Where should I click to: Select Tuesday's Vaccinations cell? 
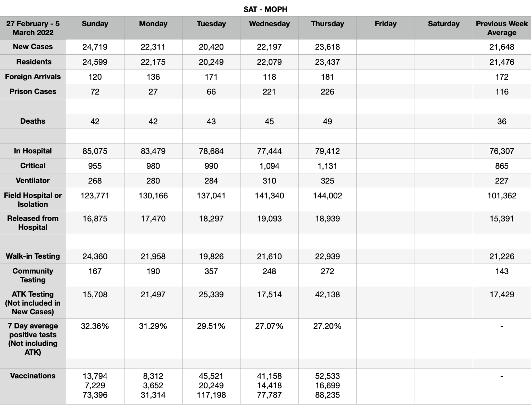click(x=211, y=386)
